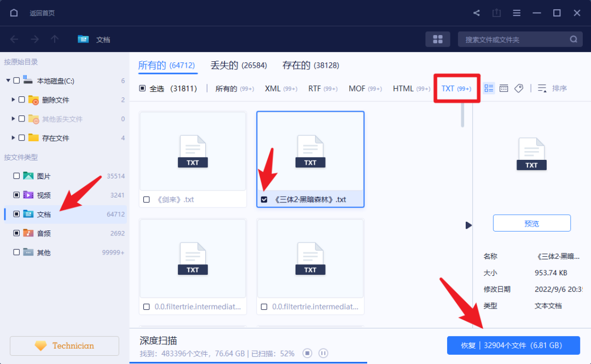
Task: Click the file list vertical scrollbar
Action: click(x=462, y=115)
